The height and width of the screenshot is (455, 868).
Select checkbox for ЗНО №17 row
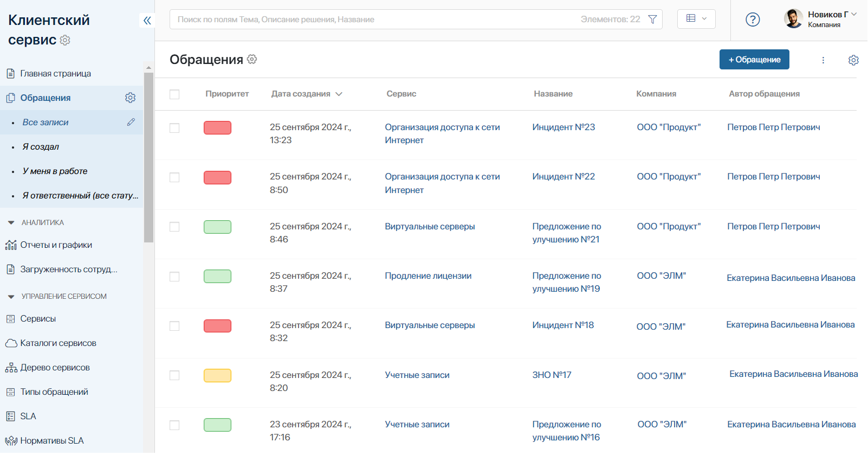click(x=174, y=375)
